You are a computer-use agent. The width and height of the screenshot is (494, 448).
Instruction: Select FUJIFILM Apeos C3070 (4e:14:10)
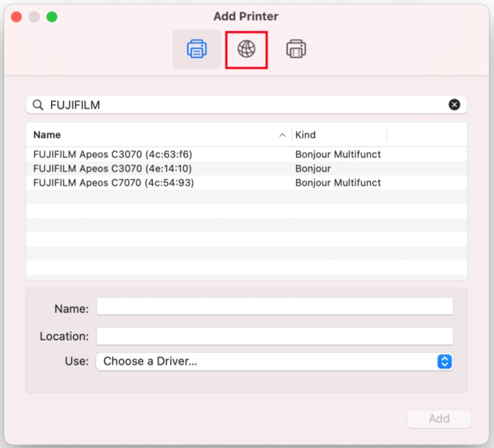[246, 168]
